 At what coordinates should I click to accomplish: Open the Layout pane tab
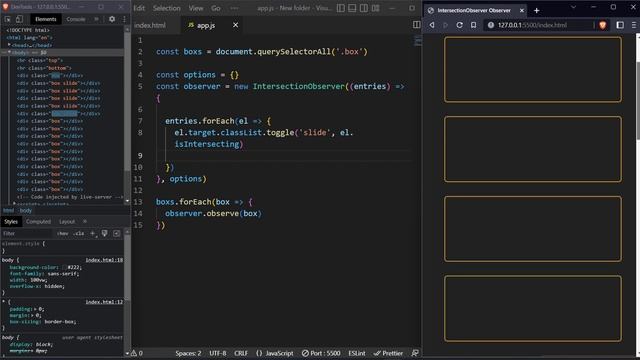[67, 222]
